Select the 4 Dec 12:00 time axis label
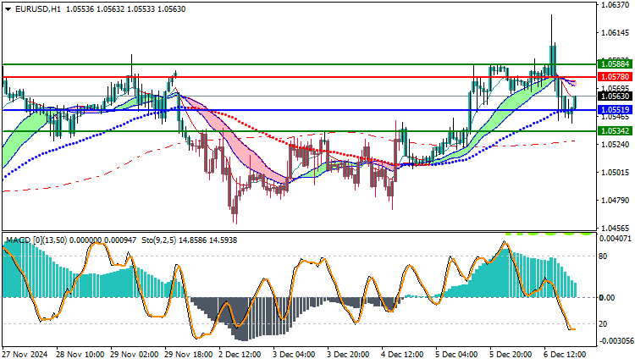Image resolution: width=635 pixels, height=364 pixels. [x=403, y=355]
